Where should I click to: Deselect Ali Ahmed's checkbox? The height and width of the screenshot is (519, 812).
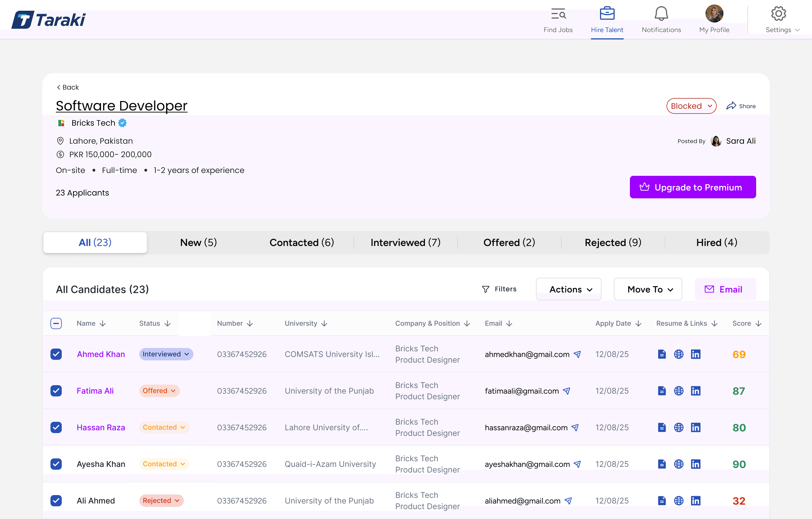tap(56, 501)
